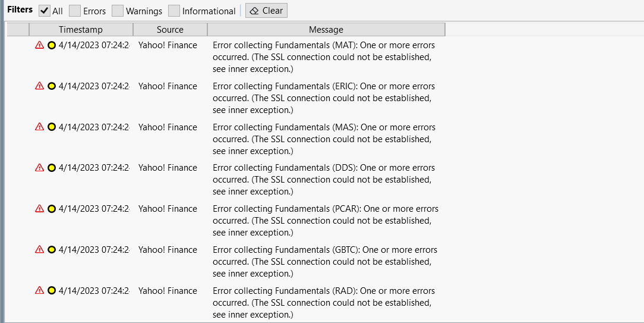Click the yellow circle icon on GBTC row
The image size is (644, 323).
point(51,249)
